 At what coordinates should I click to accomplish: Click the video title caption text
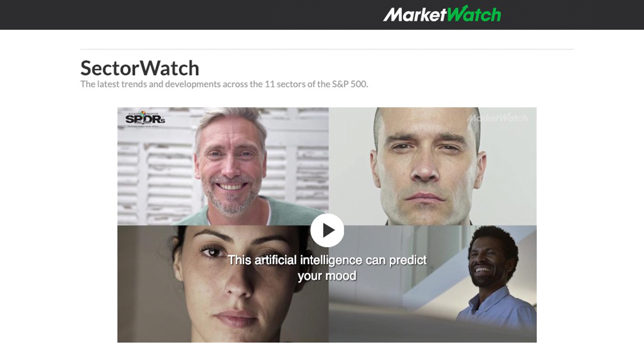point(327,268)
